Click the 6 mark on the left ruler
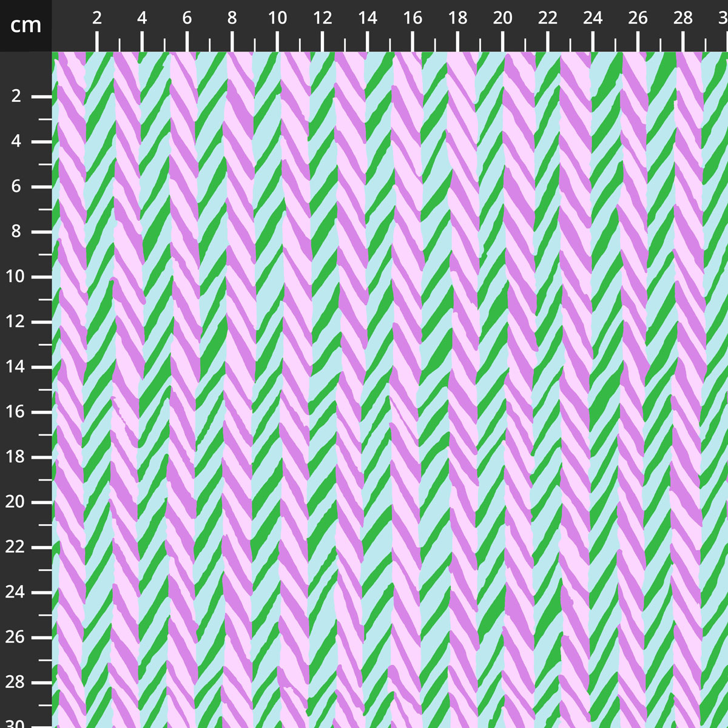The height and width of the screenshot is (728, 728). [x=16, y=187]
